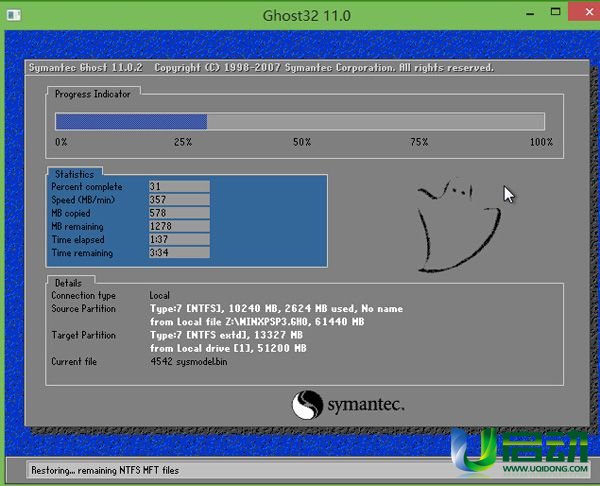
Task: Click the 75% progress marker label
Action: coord(419,142)
